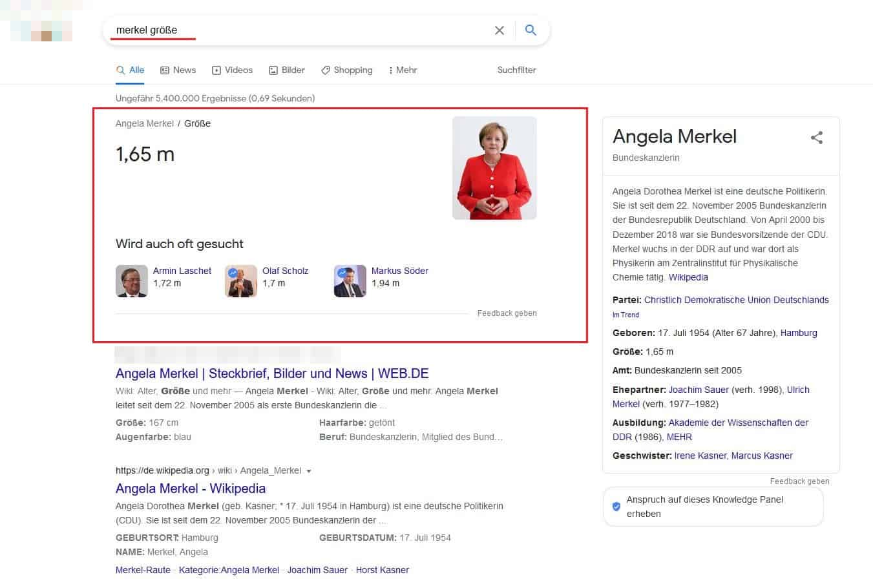Image resolution: width=873 pixels, height=588 pixels.
Task: Switch to the Bilder tab
Action: click(x=287, y=70)
